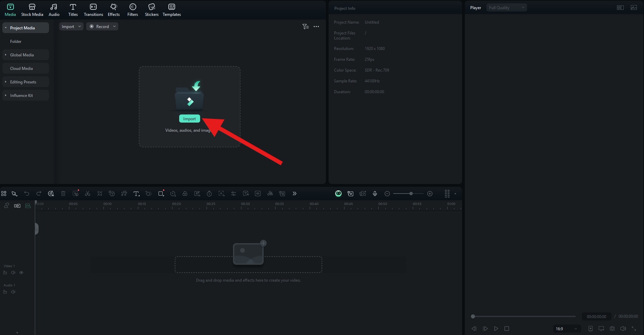644x335 pixels.
Task: Open the Stickers tab
Action: pos(152,10)
